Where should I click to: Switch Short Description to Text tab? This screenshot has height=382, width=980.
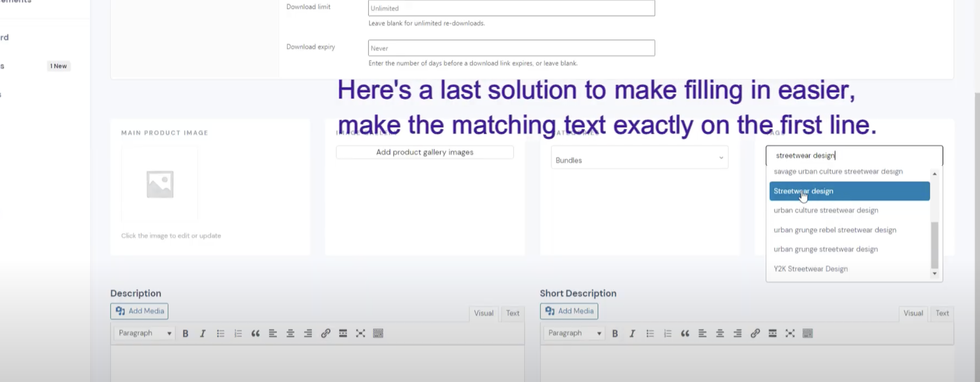pyautogui.click(x=942, y=313)
